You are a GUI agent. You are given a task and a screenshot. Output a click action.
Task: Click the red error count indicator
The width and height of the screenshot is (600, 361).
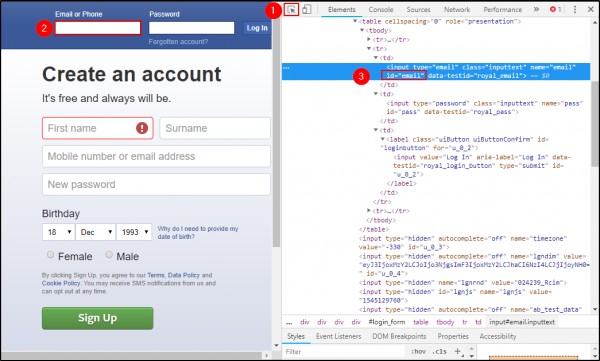[x=556, y=9]
